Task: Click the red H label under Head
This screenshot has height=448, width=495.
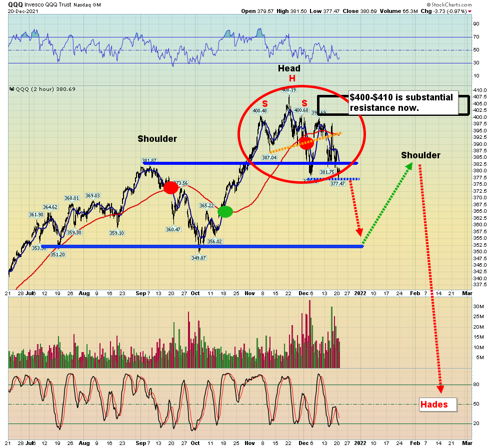Action: tap(292, 79)
